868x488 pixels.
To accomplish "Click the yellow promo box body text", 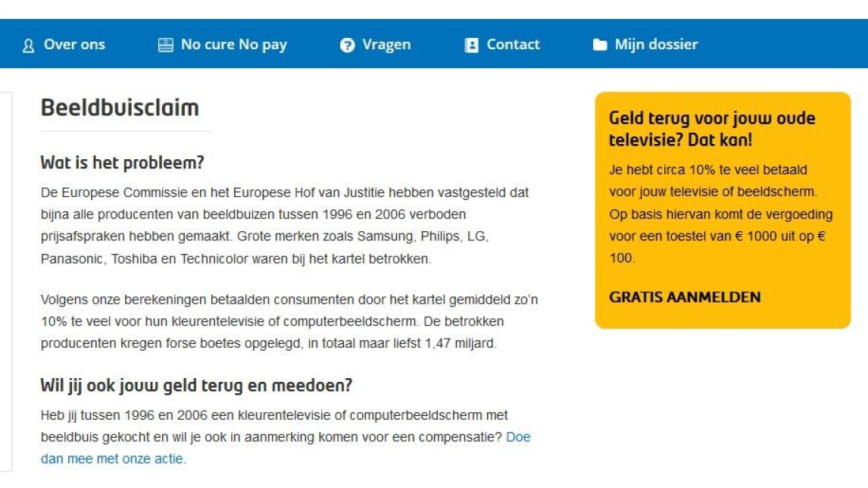I will 721,214.
